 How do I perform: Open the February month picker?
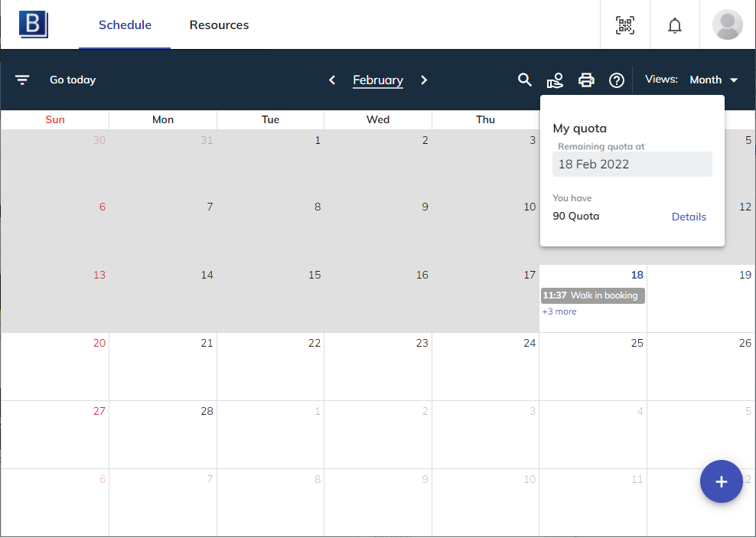point(377,80)
